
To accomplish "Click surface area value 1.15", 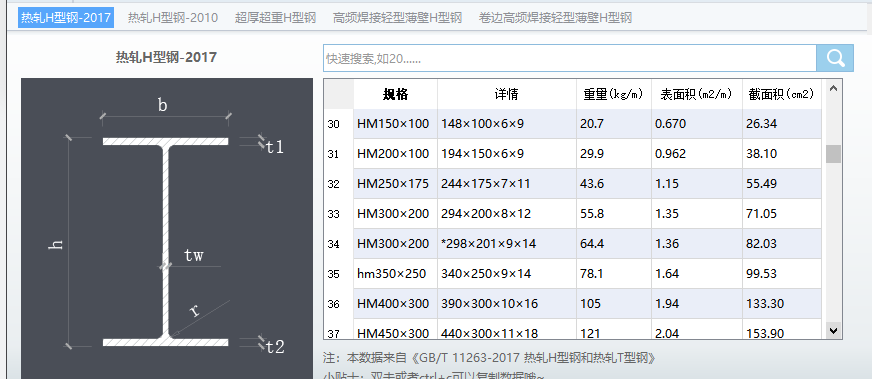I will 696,184.
